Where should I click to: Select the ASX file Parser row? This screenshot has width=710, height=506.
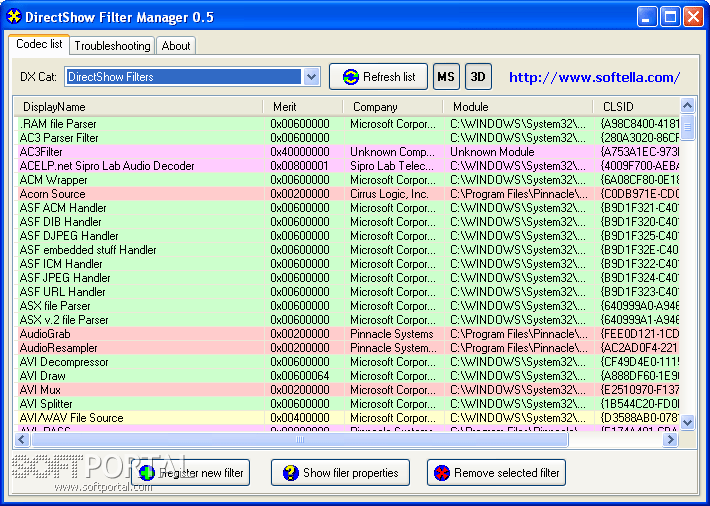coord(347,306)
